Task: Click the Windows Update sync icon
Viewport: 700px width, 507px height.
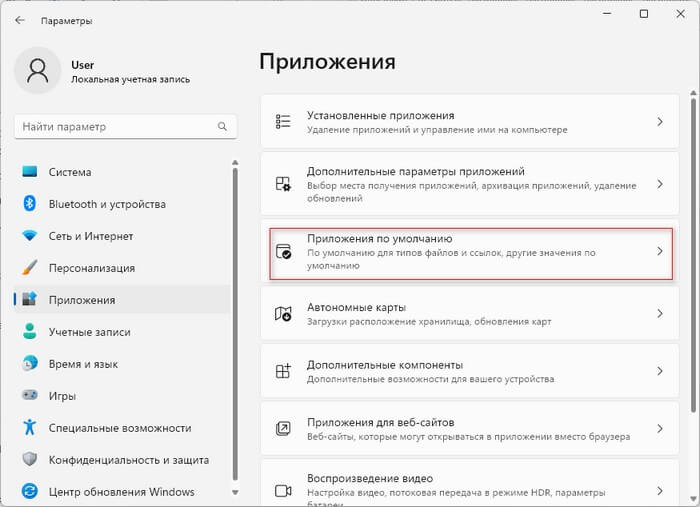Action: click(29, 491)
